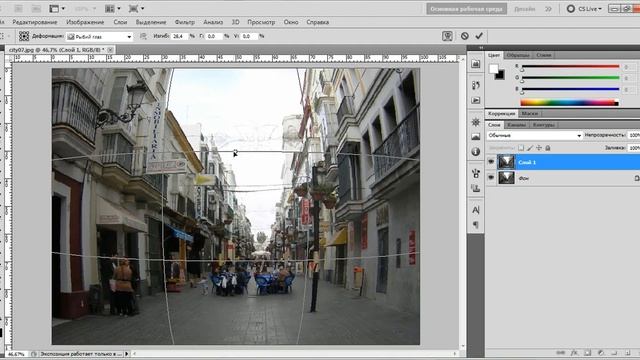Click the R channel red slider
Screen dimensions: 640x360
click(570, 66)
